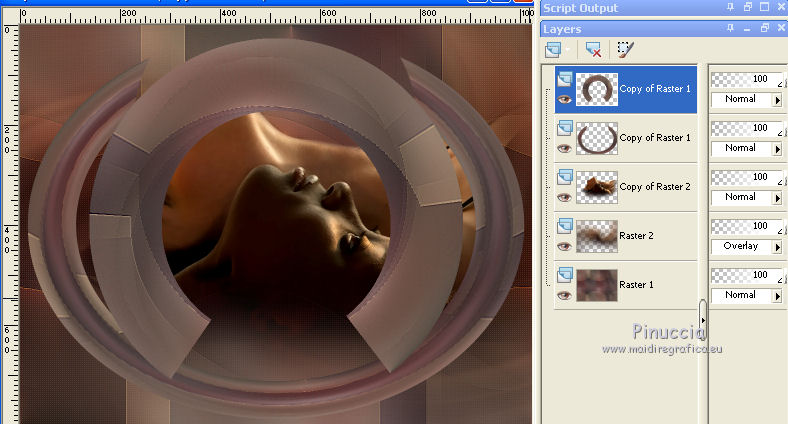Click the Raster 1 layer thumbnail

597,285
